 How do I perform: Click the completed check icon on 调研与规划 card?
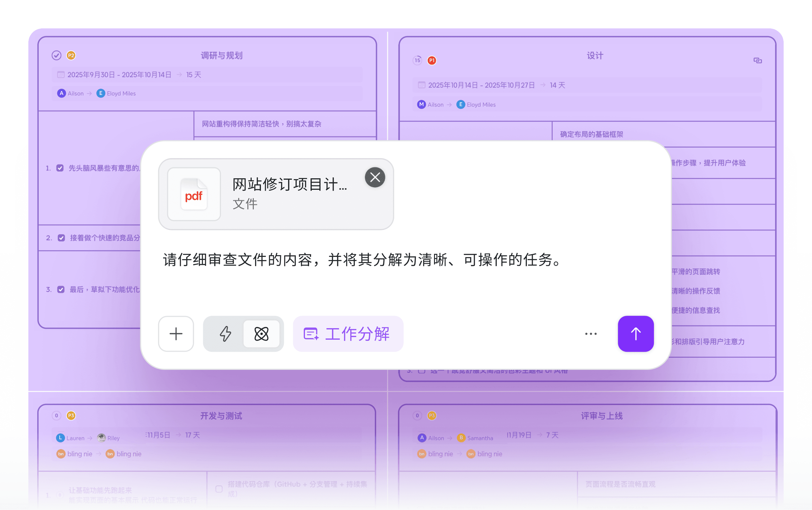[57, 55]
